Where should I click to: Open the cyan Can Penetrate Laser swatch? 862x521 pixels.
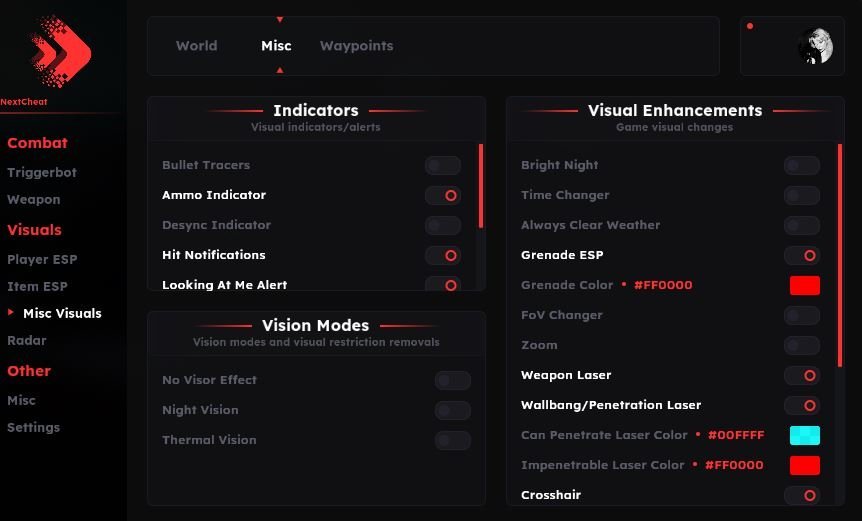click(804, 435)
